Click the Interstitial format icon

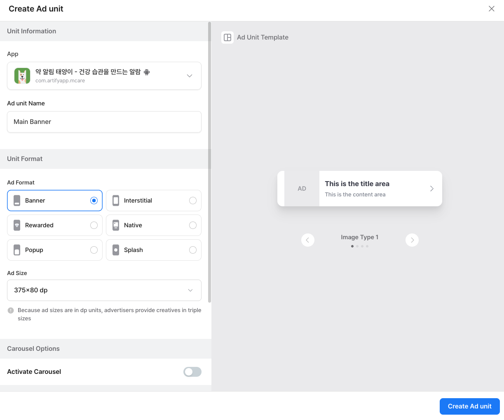116,201
